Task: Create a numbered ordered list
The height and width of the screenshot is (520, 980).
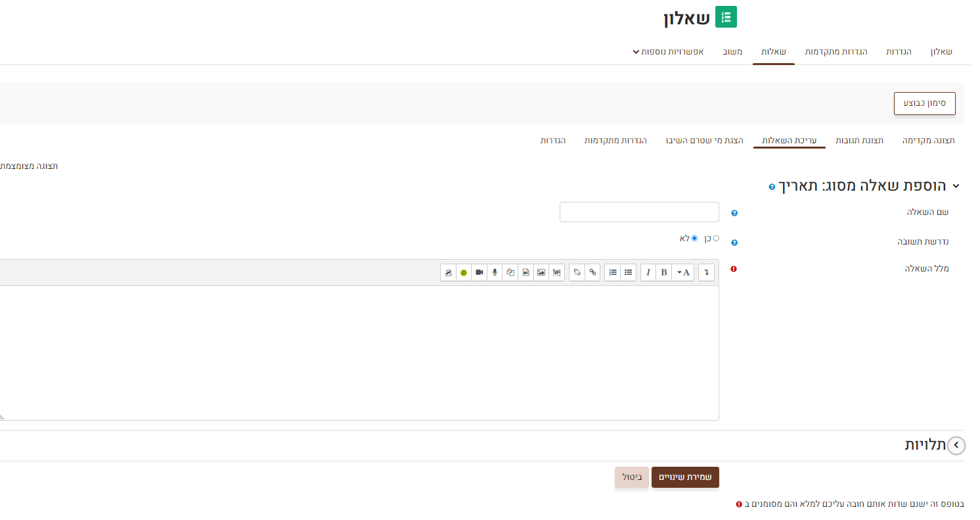Action: pyautogui.click(x=613, y=272)
